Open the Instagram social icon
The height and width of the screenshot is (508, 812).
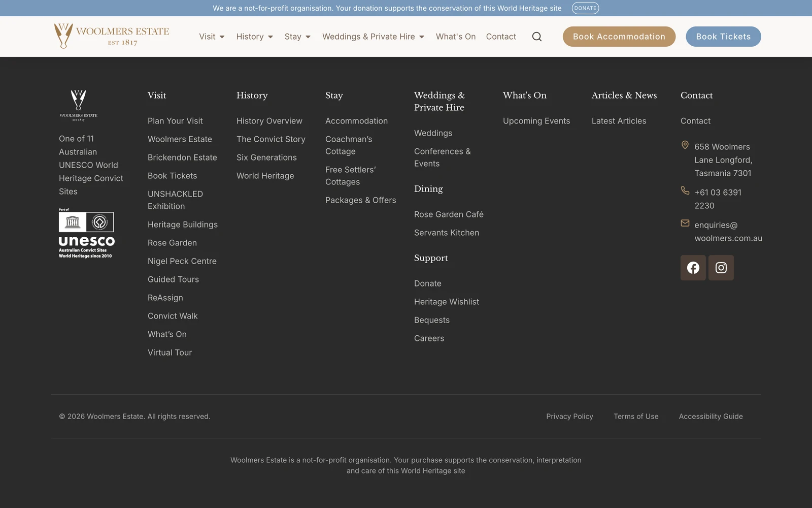point(721,268)
